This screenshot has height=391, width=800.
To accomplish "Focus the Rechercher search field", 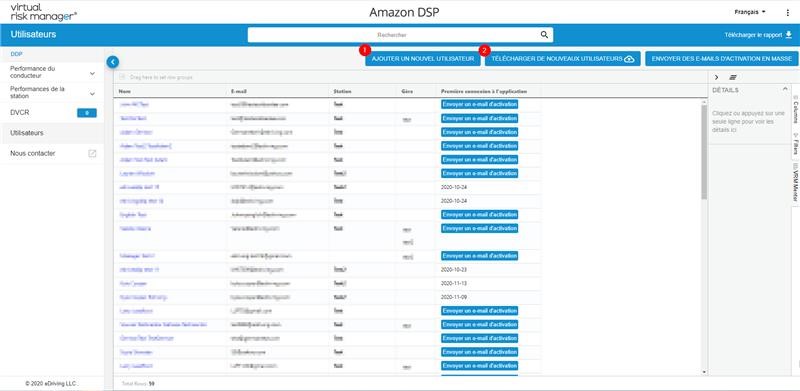I will 392,35.
